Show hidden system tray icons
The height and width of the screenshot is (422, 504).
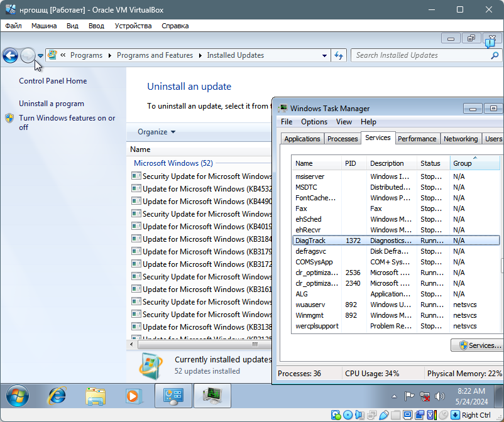[x=394, y=397]
